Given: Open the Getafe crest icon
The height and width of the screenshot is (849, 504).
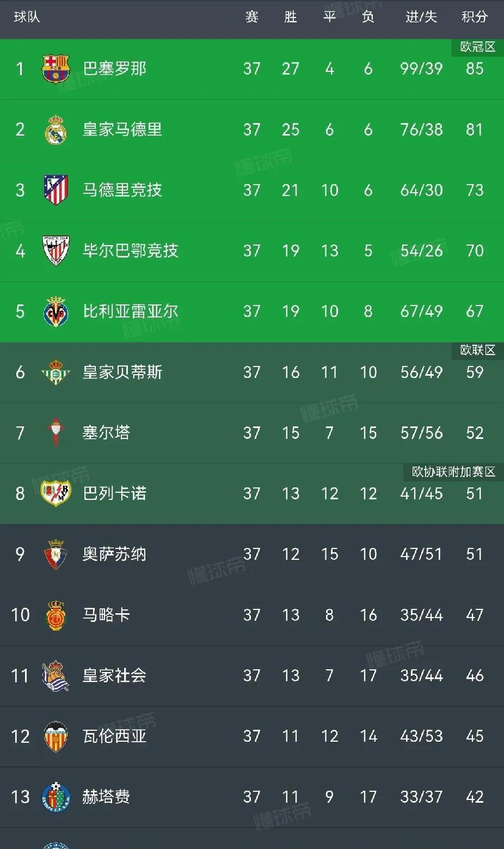Looking at the screenshot, I should tap(56, 797).
